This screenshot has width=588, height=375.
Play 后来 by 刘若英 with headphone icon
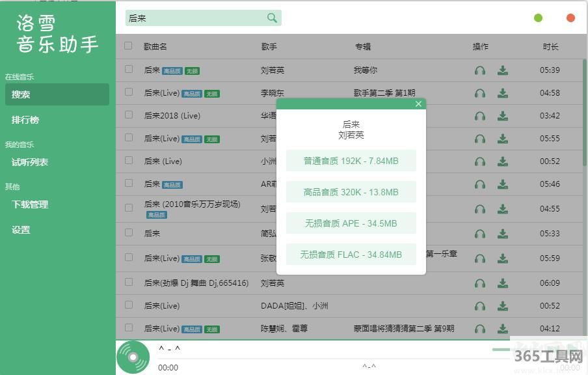(480, 70)
